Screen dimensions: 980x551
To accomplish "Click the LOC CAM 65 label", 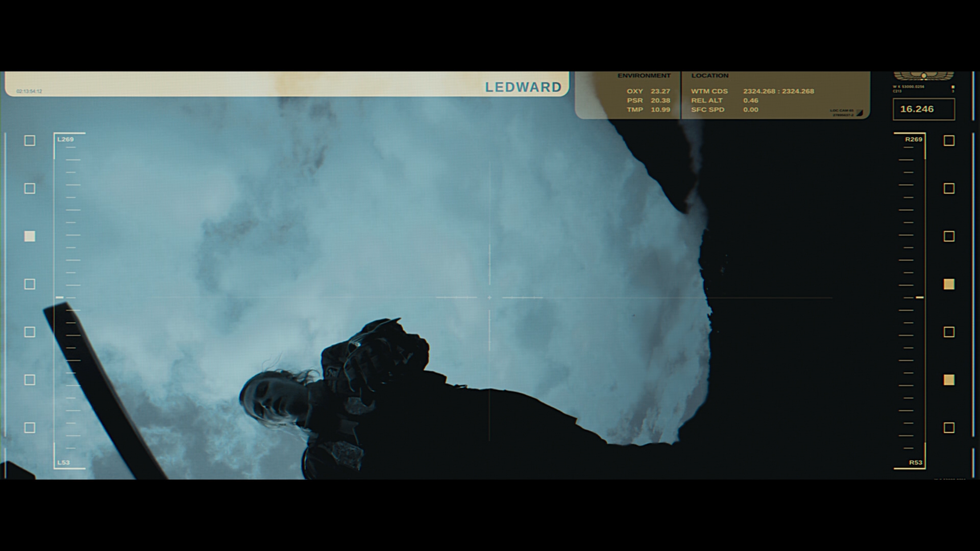I will pyautogui.click(x=842, y=111).
